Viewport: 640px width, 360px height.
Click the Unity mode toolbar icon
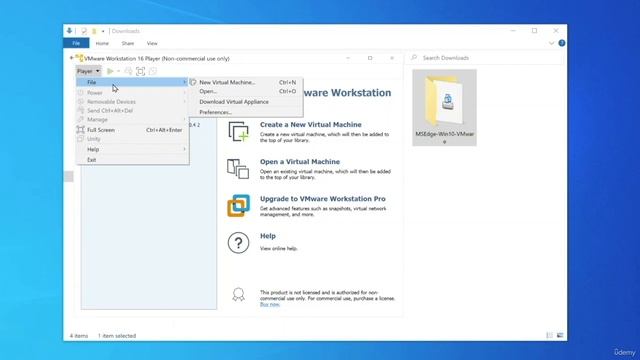(x=153, y=71)
